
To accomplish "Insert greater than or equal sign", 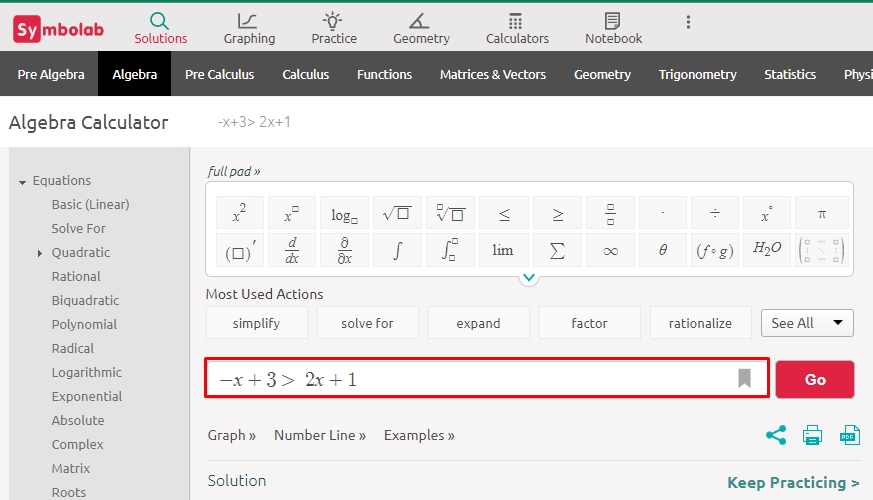I will [x=557, y=213].
